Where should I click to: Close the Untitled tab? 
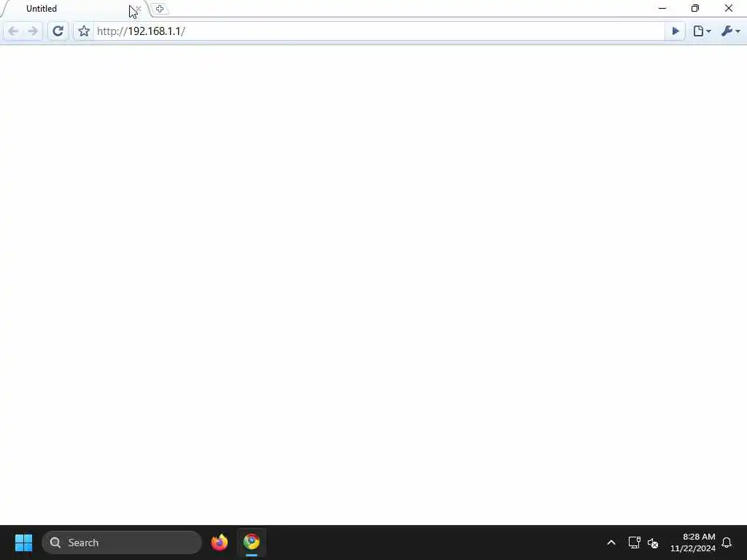(x=138, y=9)
